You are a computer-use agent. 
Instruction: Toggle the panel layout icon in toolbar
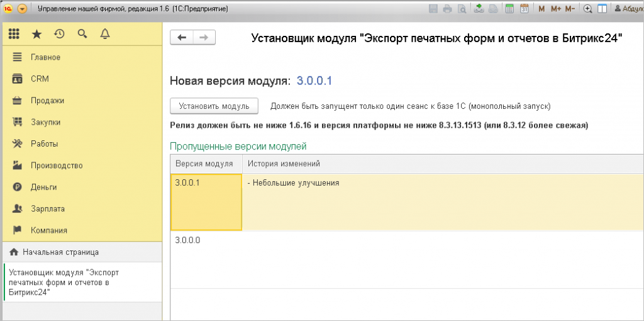pyautogui.click(x=602, y=9)
